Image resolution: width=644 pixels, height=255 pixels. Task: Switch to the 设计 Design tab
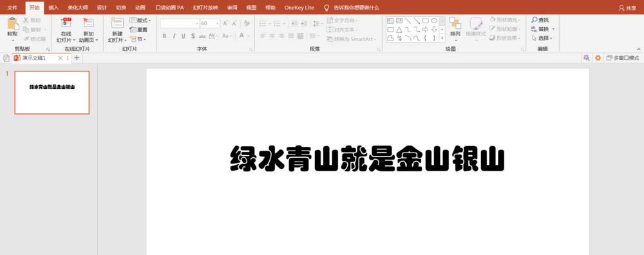[x=102, y=7]
